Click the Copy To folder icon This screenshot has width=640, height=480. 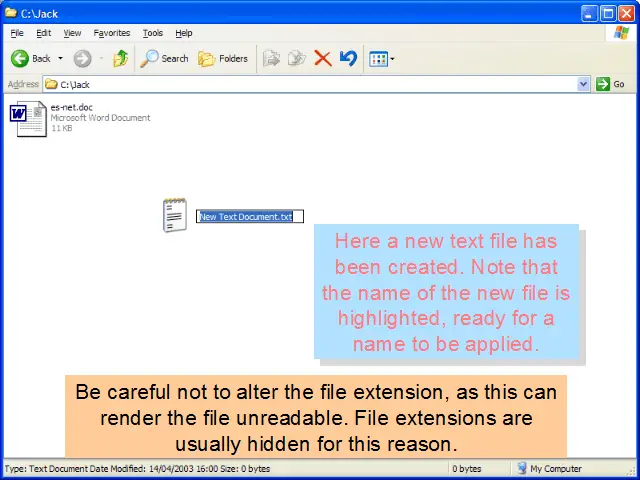click(x=296, y=58)
